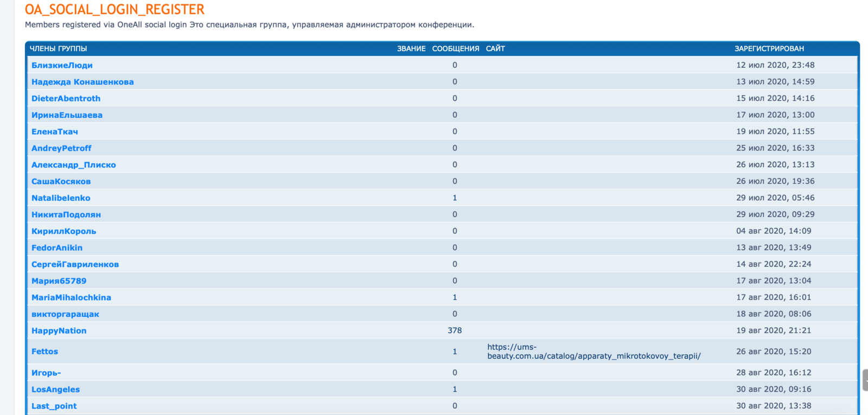Viewport: 868px width, 415px height.
Task: Open AndreyPetroff member profile
Action: (x=61, y=148)
